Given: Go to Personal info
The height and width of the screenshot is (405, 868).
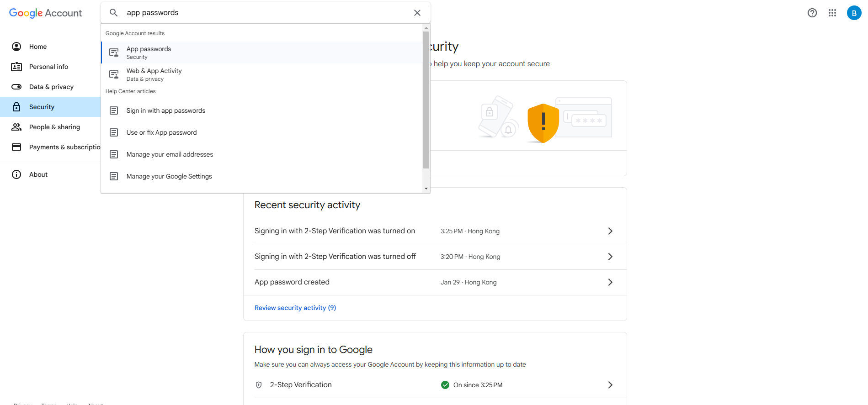Looking at the screenshot, I should 48,67.
